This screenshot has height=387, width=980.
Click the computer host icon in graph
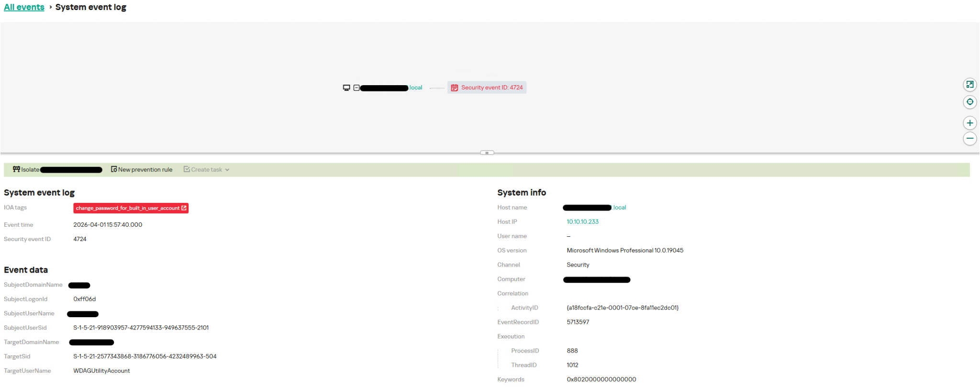point(346,88)
